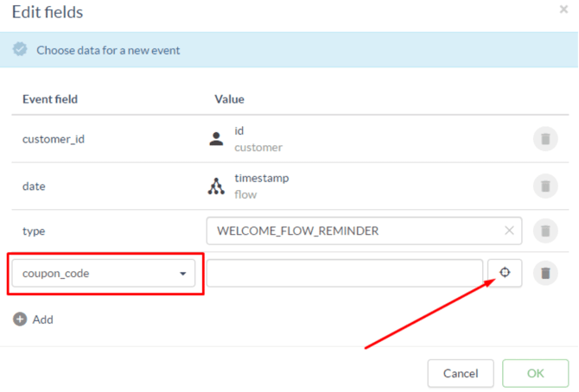Click the flow icon beside timestamp
Viewport: 579px width, 392px height.
coord(217,186)
